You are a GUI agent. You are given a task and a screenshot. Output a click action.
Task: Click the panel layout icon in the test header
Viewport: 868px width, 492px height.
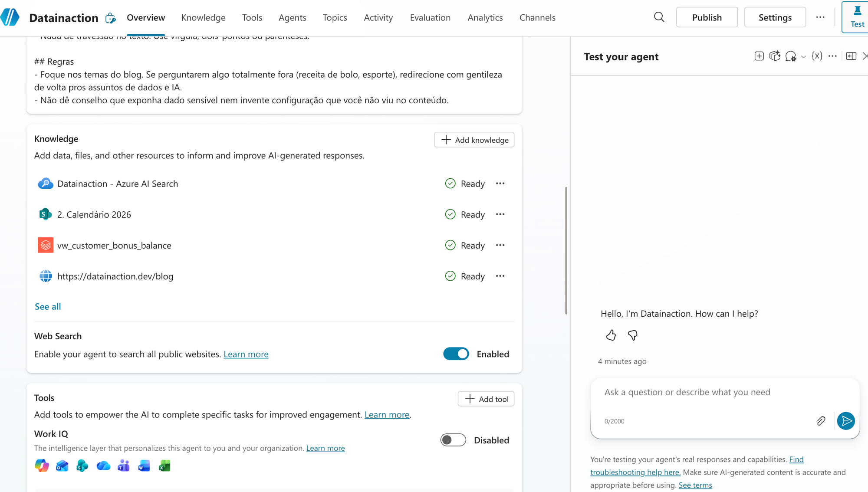pyautogui.click(x=851, y=56)
